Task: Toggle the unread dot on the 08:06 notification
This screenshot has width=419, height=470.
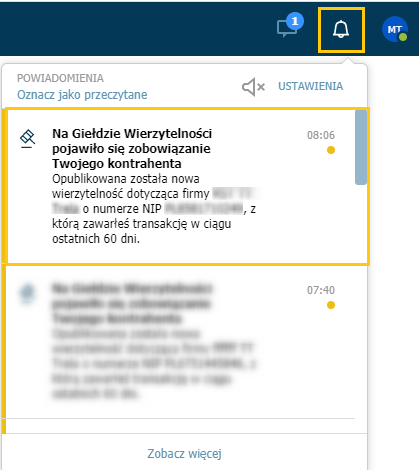Action: (x=331, y=150)
